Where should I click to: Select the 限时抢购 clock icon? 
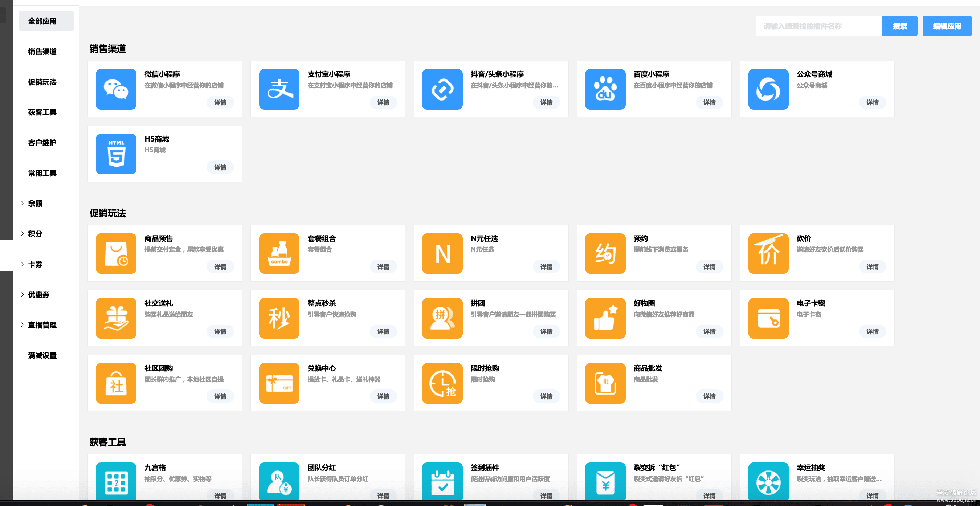coord(442,383)
